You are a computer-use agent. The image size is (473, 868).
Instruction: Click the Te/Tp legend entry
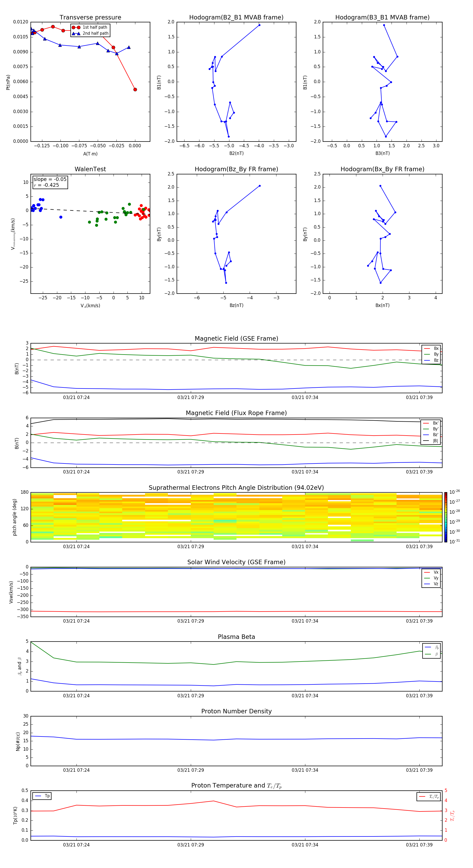point(429,796)
